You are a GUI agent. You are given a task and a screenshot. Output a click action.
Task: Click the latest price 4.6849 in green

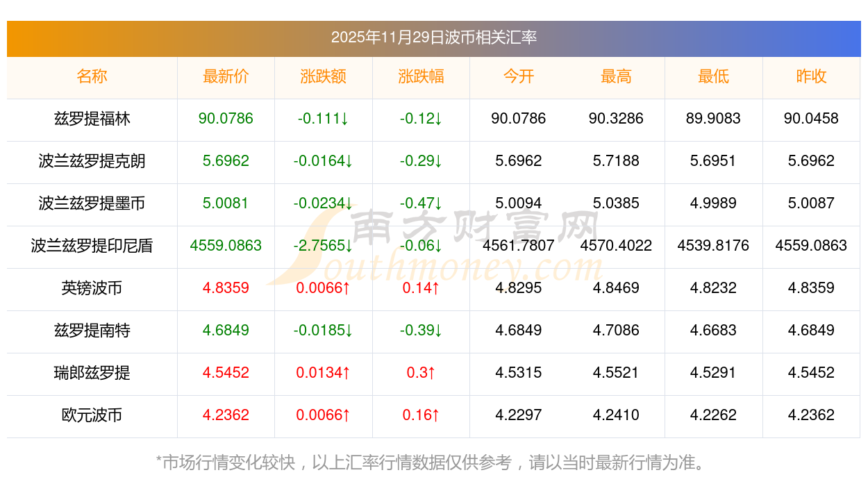point(226,331)
